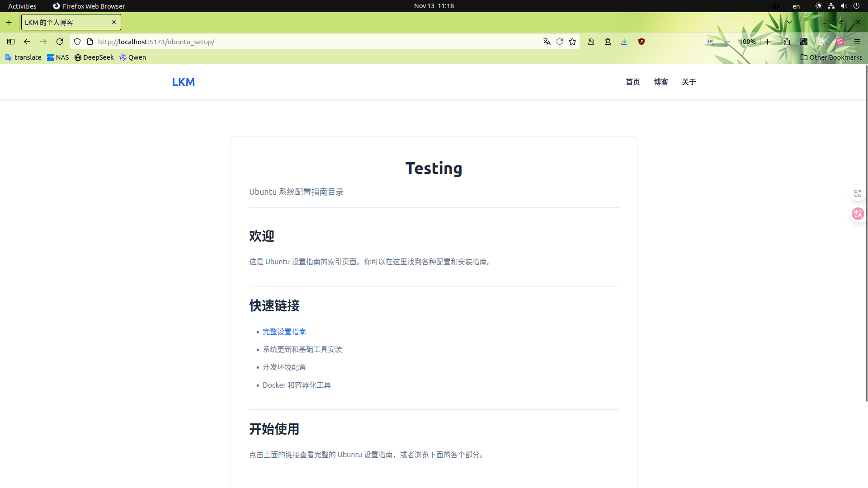Click the translate icon in address bar
The height and width of the screenshot is (488, 868).
click(547, 42)
